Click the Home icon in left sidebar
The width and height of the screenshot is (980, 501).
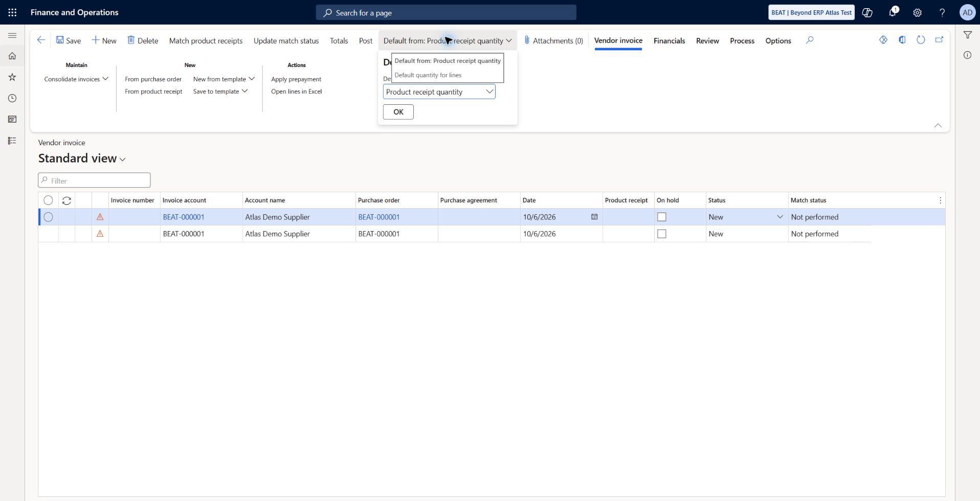[12, 56]
